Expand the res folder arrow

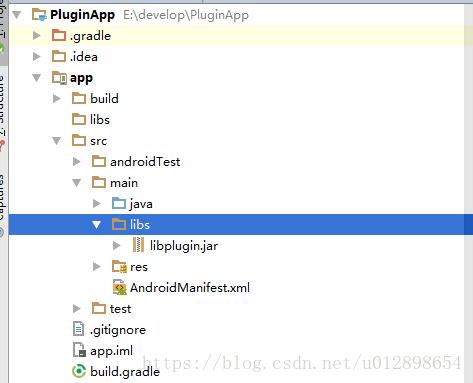[x=97, y=267]
